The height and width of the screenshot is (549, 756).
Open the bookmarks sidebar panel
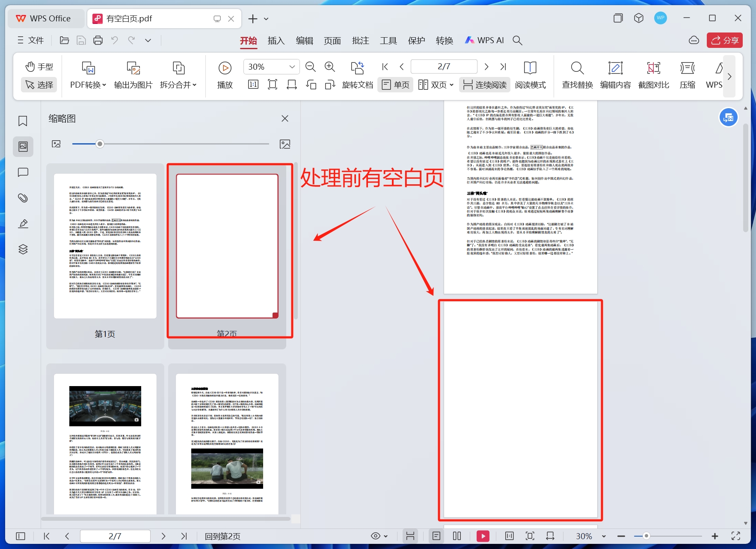23,121
